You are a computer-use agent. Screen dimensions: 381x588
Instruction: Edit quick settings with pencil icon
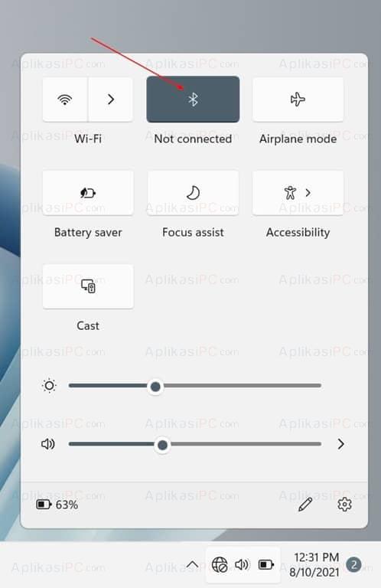[x=305, y=505]
